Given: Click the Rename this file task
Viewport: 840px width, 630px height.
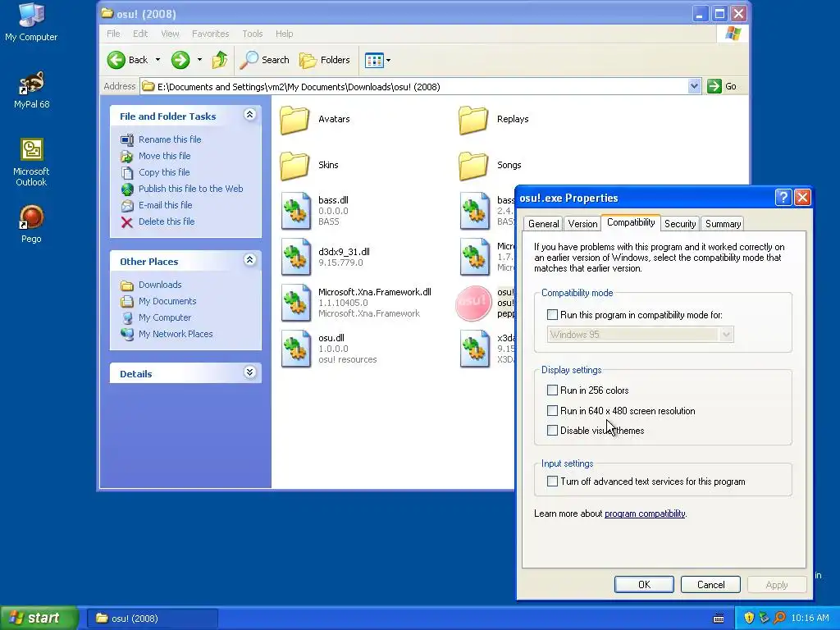Looking at the screenshot, I should pyautogui.click(x=170, y=139).
